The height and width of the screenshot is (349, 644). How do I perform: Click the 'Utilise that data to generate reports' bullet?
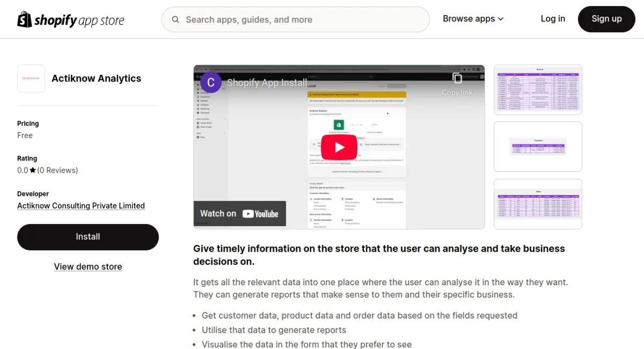tap(274, 330)
